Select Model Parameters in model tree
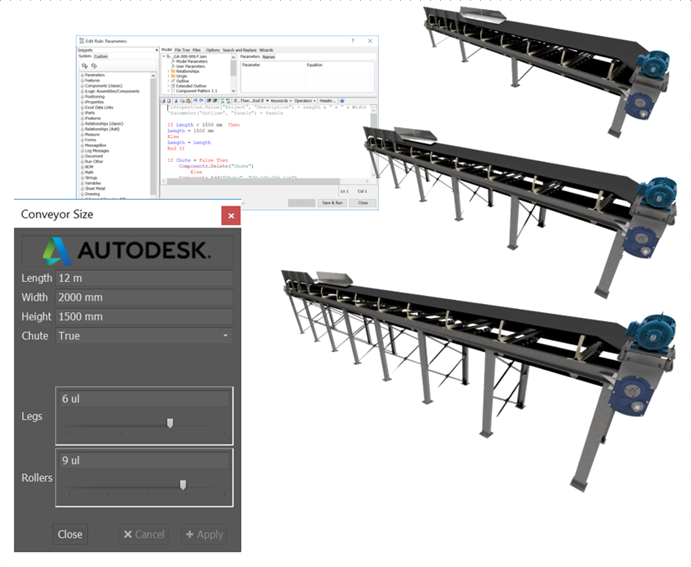691x567 pixels. [x=192, y=62]
